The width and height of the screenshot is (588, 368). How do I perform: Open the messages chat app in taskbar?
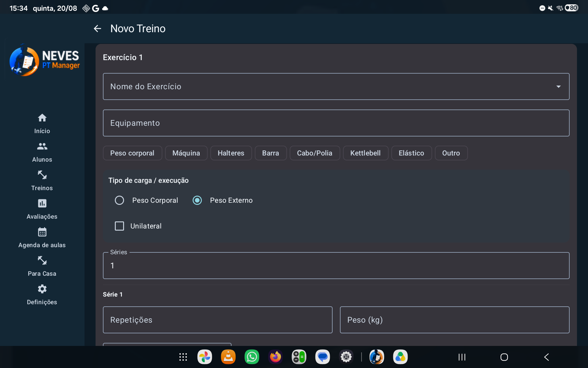coord(322,357)
